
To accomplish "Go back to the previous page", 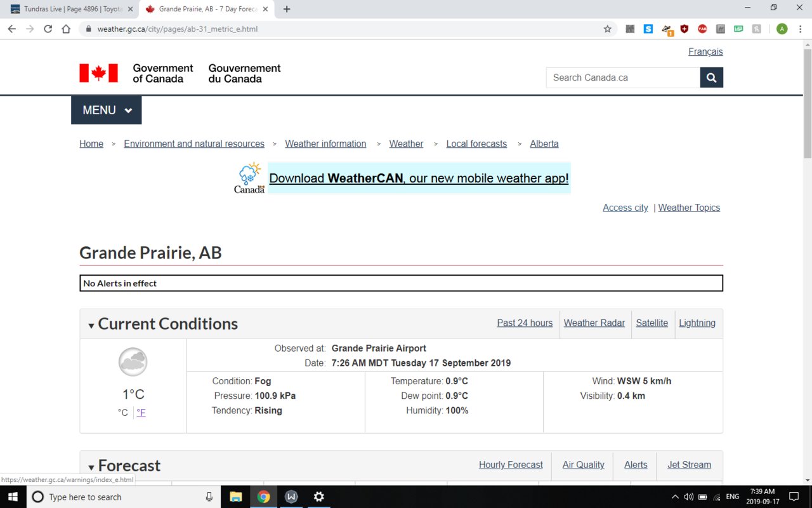I will click(11, 29).
